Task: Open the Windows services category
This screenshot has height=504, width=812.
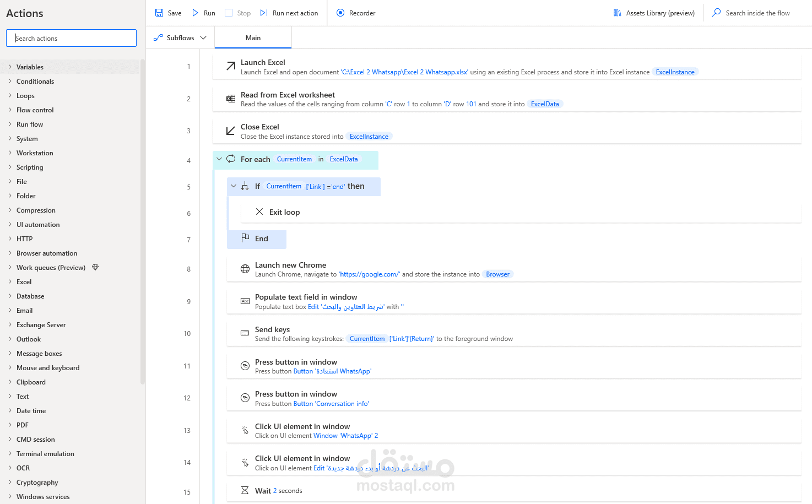Action: pyautogui.click(x=43, y=497)
